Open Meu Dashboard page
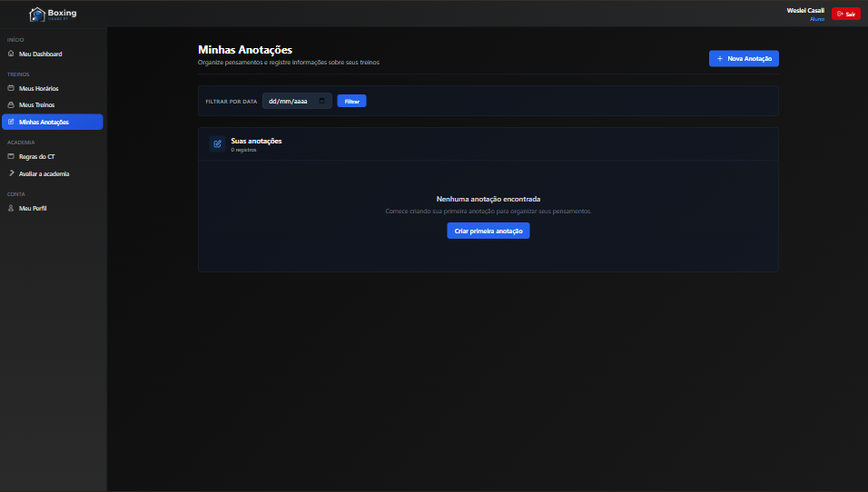868x492 pixels. coord(53,54)
